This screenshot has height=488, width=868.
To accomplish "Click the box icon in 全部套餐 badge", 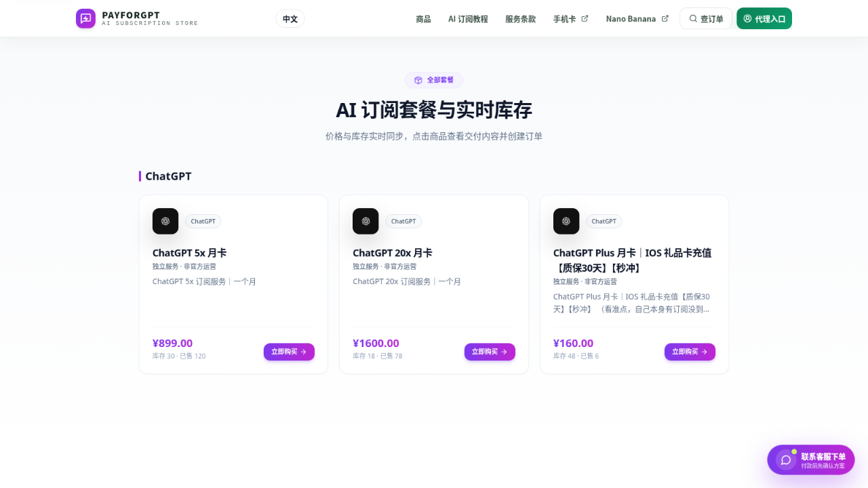I will 418,80.
